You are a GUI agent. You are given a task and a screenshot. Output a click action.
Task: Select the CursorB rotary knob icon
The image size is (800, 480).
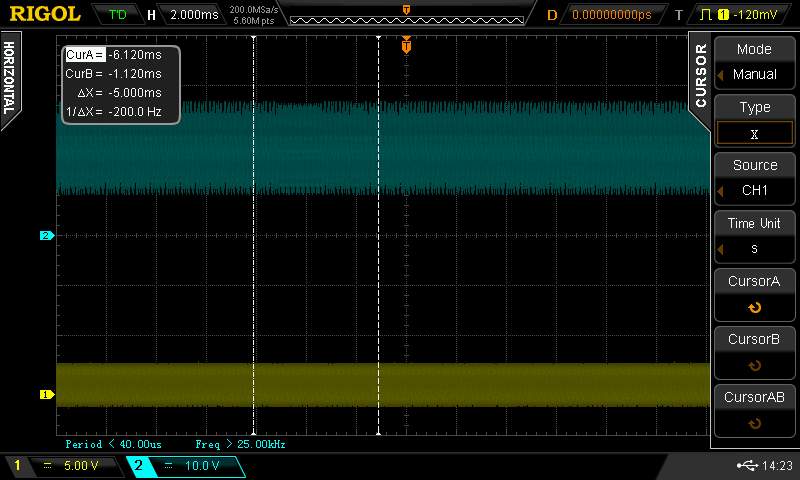(754, 366)
